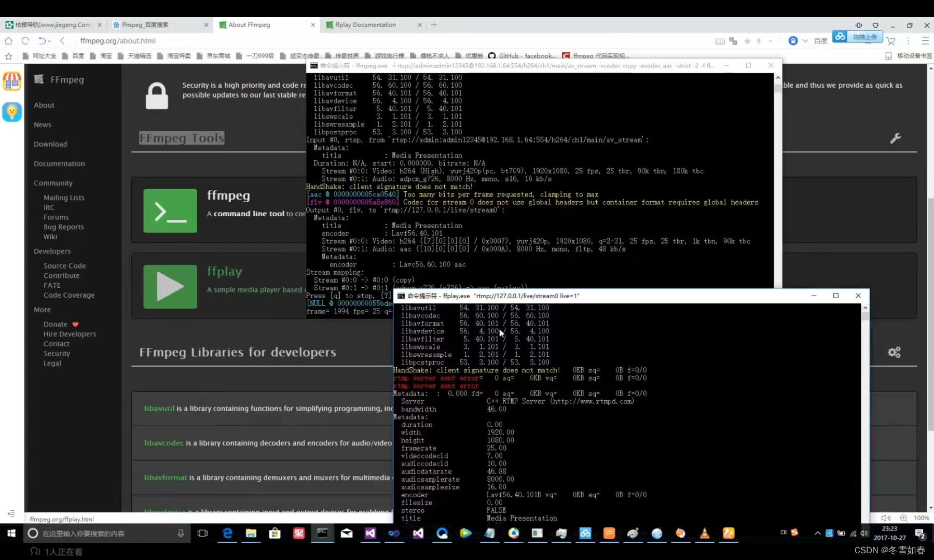The width and height of the screenshot is (934, 560).
Task: Open the Security sidebar link
Action: pyautogui.click(x=57, y=354)
